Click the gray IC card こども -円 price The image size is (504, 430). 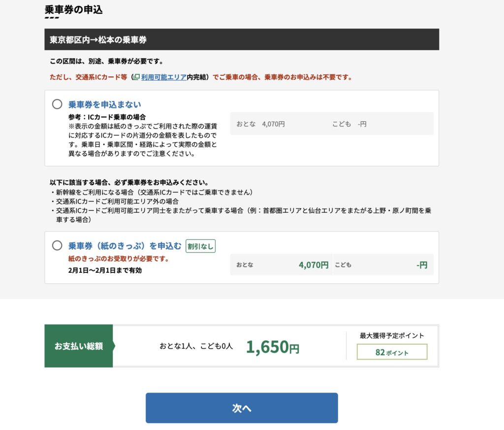coord(361,124)
